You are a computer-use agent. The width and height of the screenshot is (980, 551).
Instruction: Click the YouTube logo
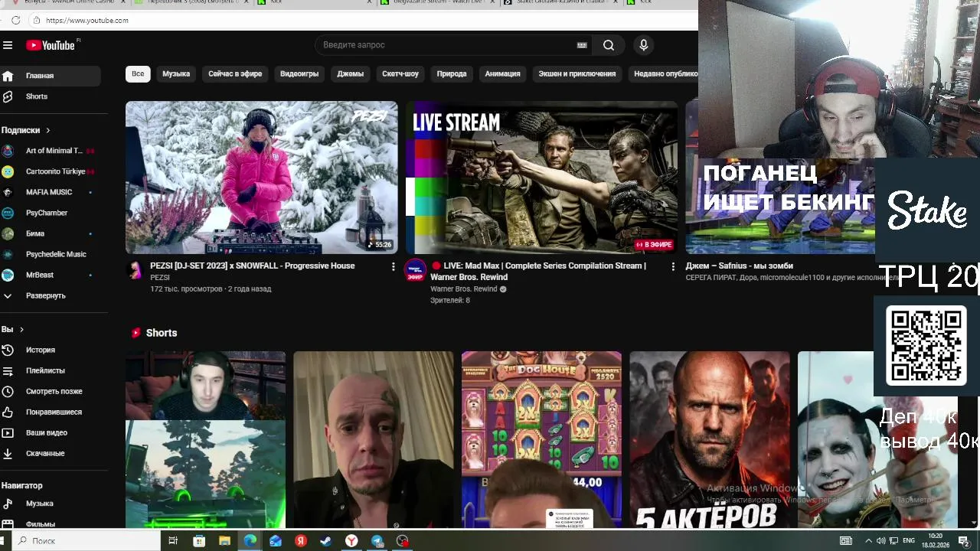pyautogui.click(x=51, y=45)
